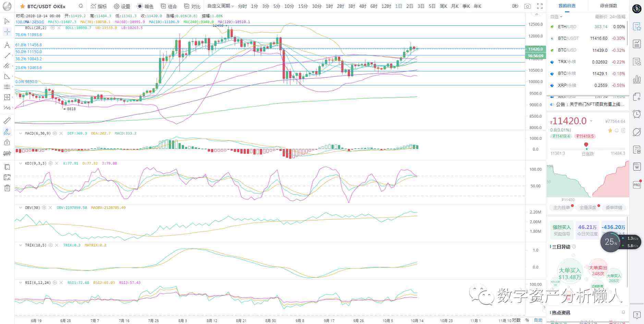This screenshot has height=324, width=644.
Task: Click the favorite star beside BTC/USDT OKEx
Action: click(x=23, y=6)
